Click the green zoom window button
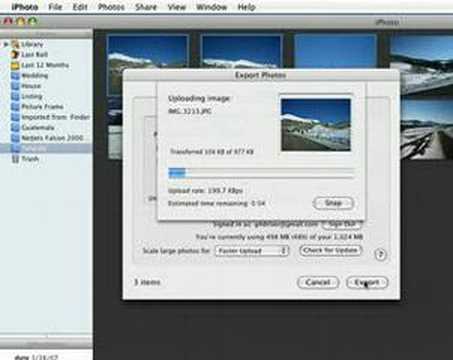 pyautogui.click(x=33, y=21)
